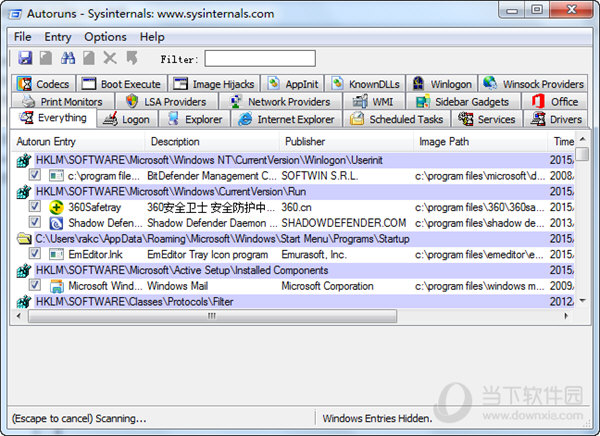Select the Drivers tab
This screenshot has height=436, width=600.
(556, 119)
